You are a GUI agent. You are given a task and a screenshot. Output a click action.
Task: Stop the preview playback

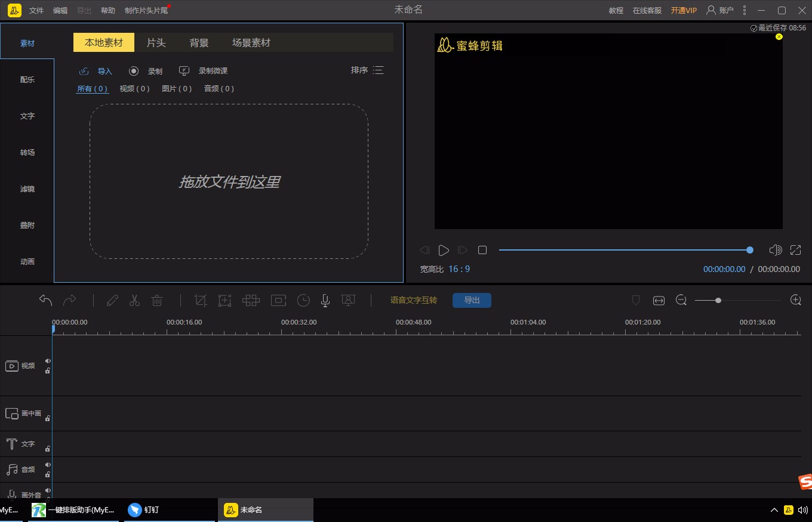coord(482,250)
